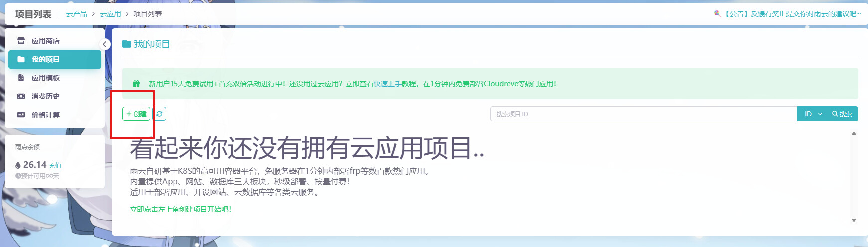
Task: Open the 应用商店 sidebar item
Action: [45, 41]
